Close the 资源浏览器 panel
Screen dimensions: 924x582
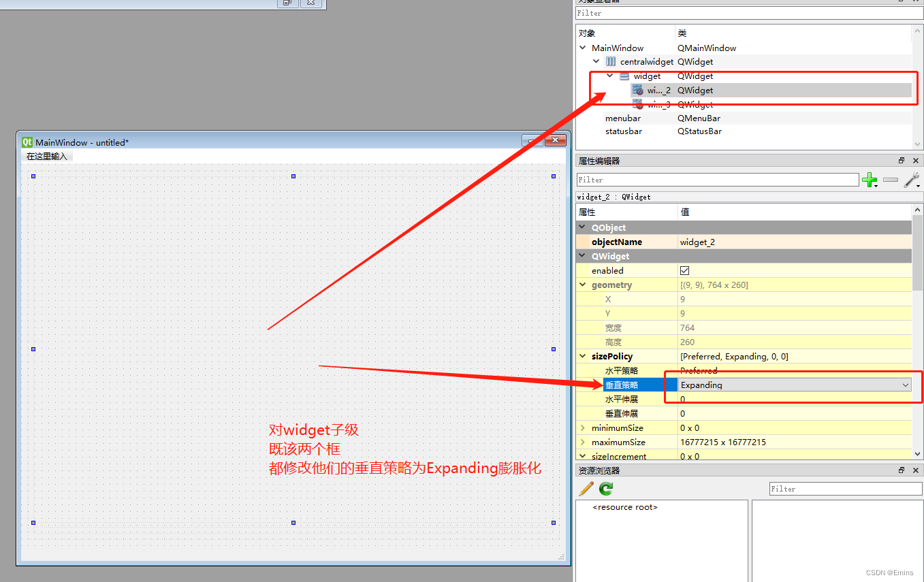tap(916, 470)
